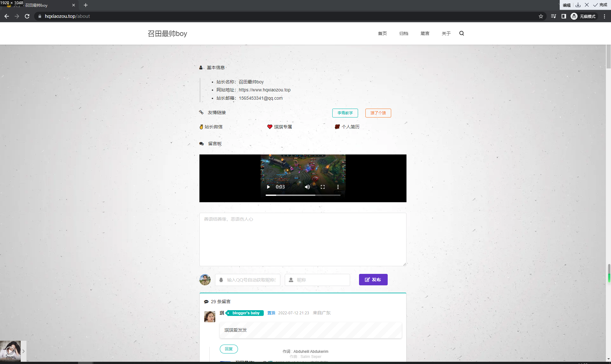Open the 归档 nav item
Screen dimensions: 611x364
[x=404, y=33]
